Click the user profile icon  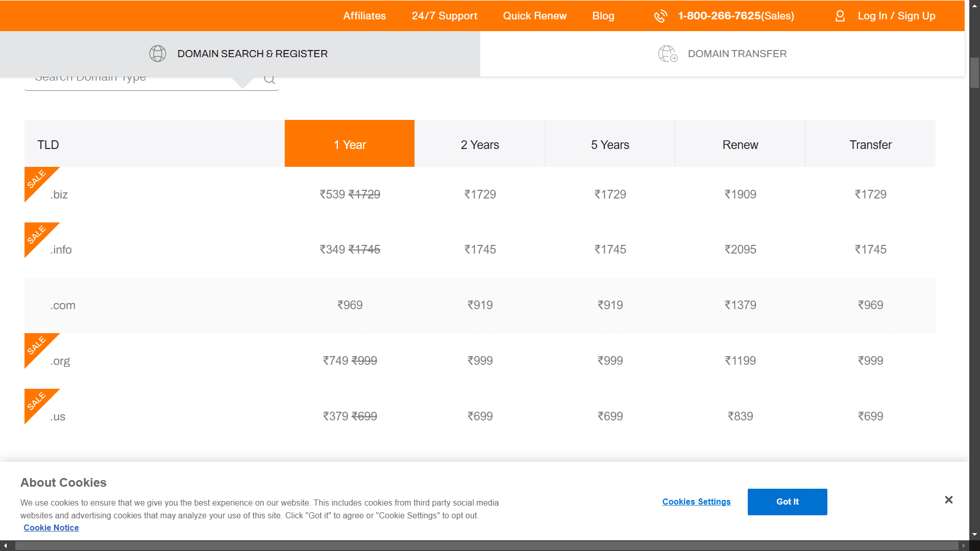click(x=840, y=16)
